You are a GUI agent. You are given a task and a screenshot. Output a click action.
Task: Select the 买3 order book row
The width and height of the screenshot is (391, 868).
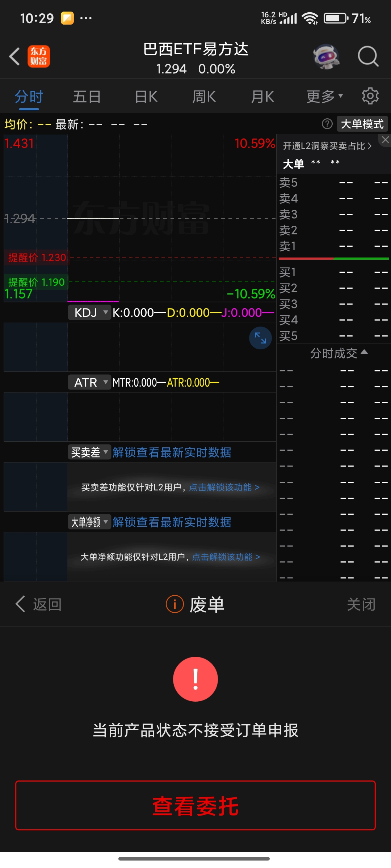point(334,304)
